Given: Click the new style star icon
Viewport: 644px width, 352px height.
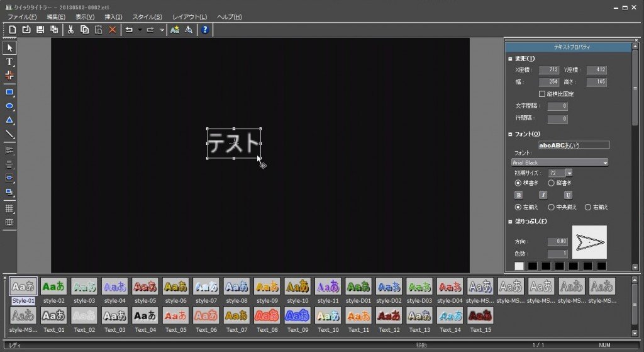Looking at the screenshot, I should point(175,30).
